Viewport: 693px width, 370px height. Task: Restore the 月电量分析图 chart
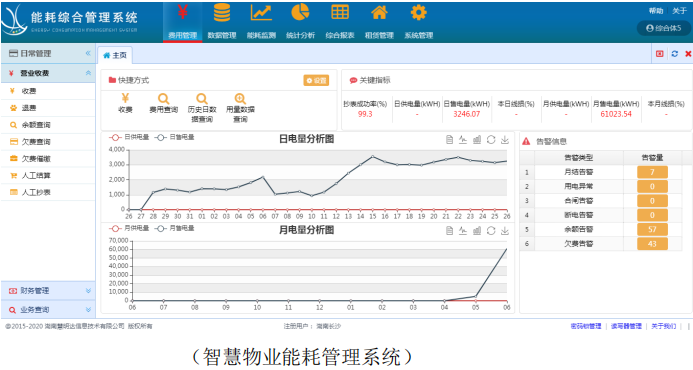point(491,231)
